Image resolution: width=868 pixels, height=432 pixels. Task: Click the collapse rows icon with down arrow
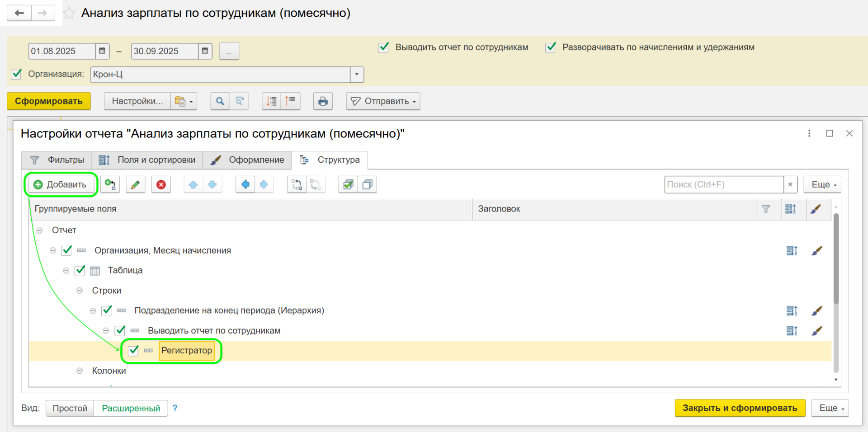tap(271, 101)
